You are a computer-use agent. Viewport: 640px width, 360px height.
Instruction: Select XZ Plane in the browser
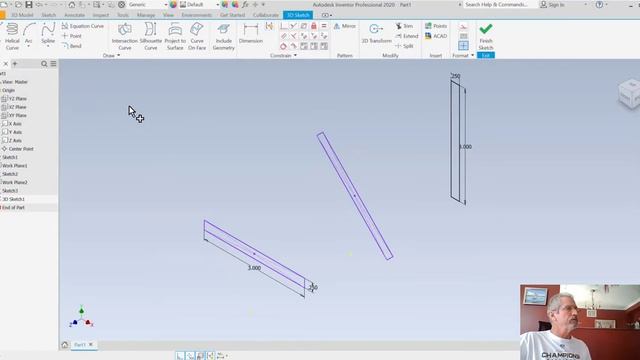tap(14, 107)
